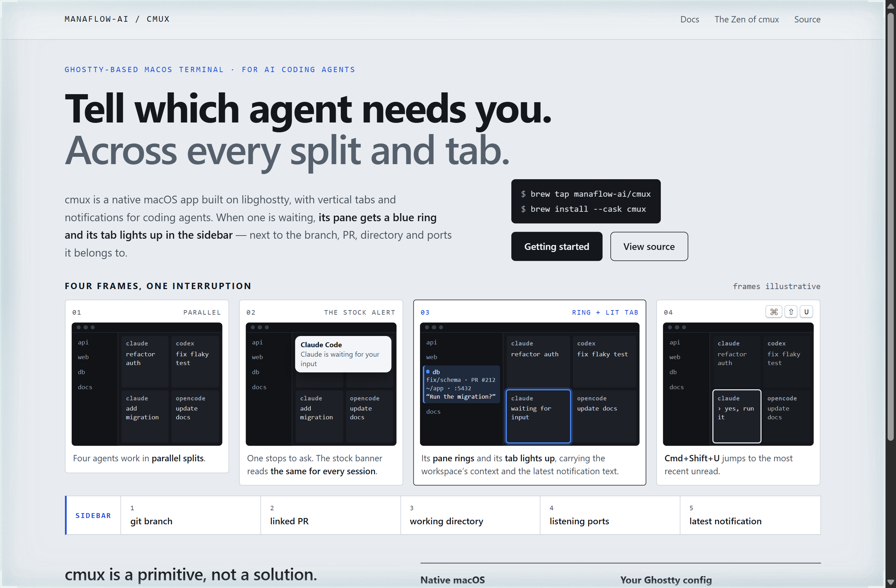The width and height of the screenshot is (896, 588).
Task: Click the page scrollbar thumb
Action: 890,226
